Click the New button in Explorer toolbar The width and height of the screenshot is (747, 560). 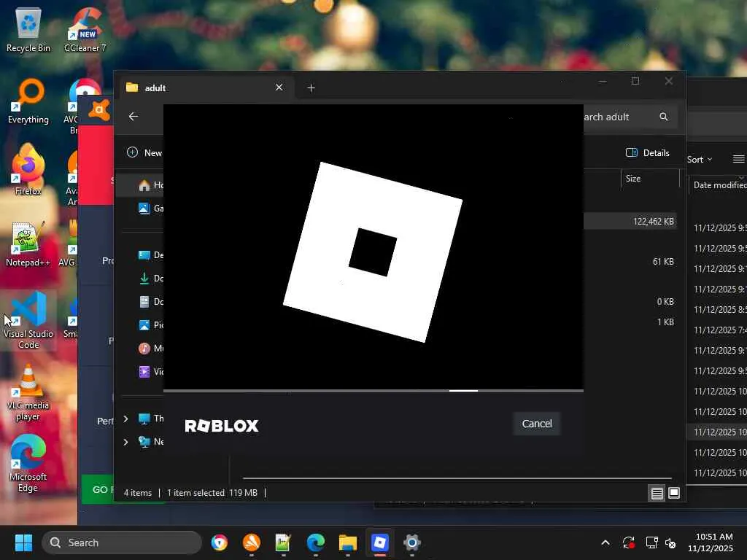144,153
